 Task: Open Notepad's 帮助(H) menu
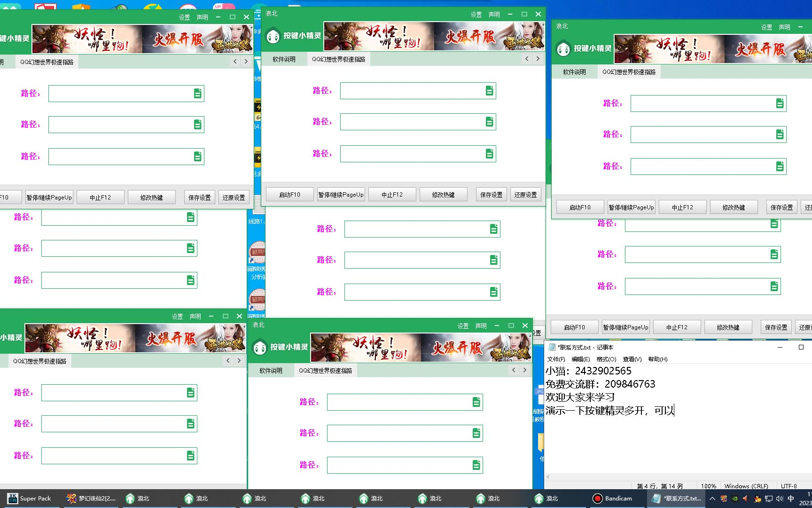click(658, 359)
